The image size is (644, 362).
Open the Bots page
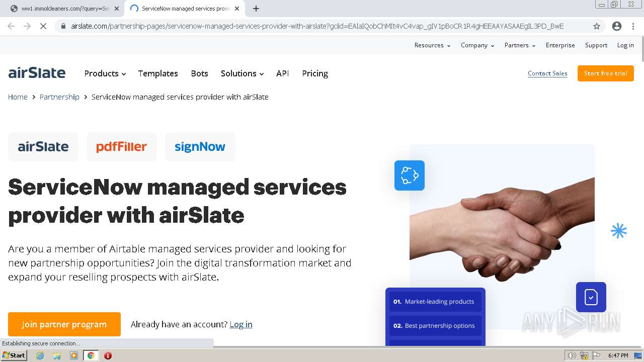(199, 73)
